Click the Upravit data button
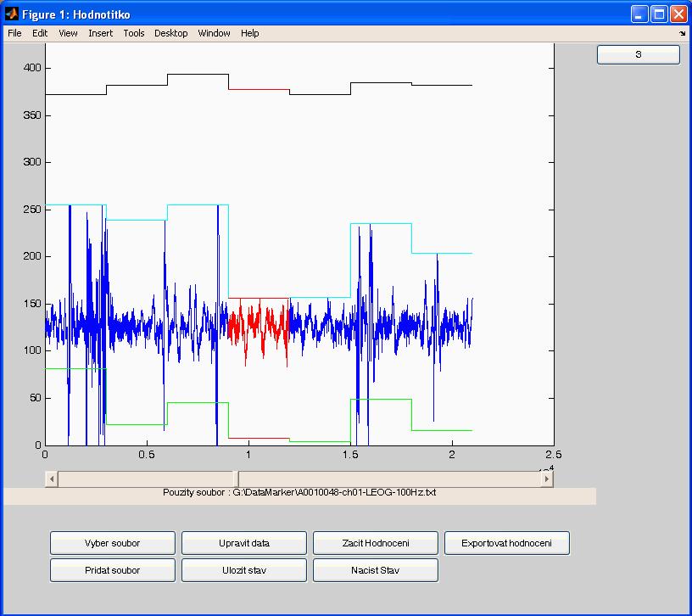692x616 pixels. (244, 543)
